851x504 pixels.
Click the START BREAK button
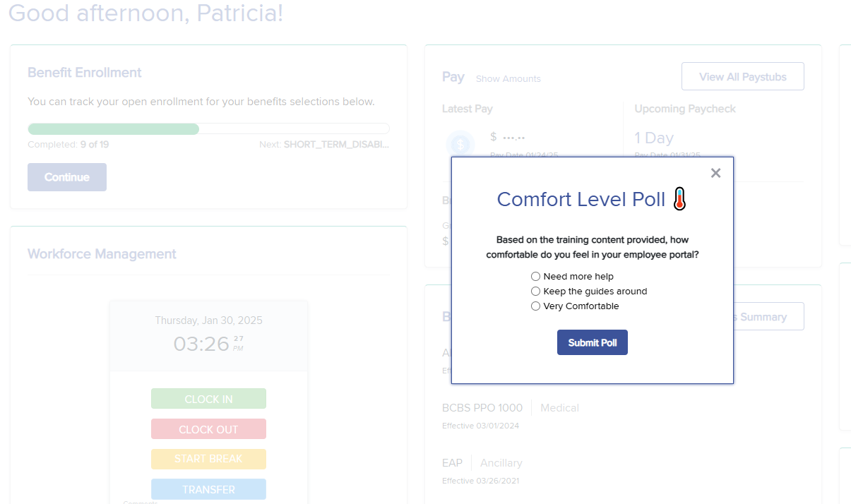208,459
